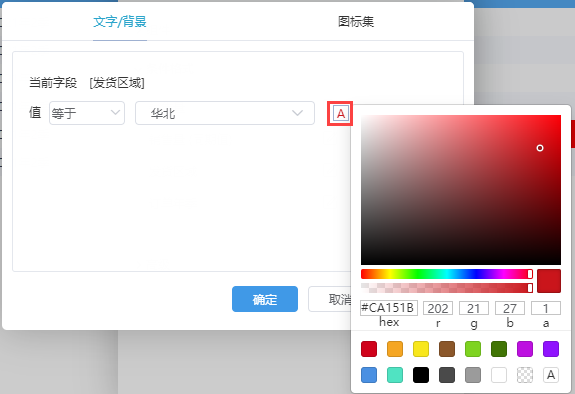Viewport: 575px width, 394px height.
Task: Edit the b value 27 field
Action: click(510, 308)
